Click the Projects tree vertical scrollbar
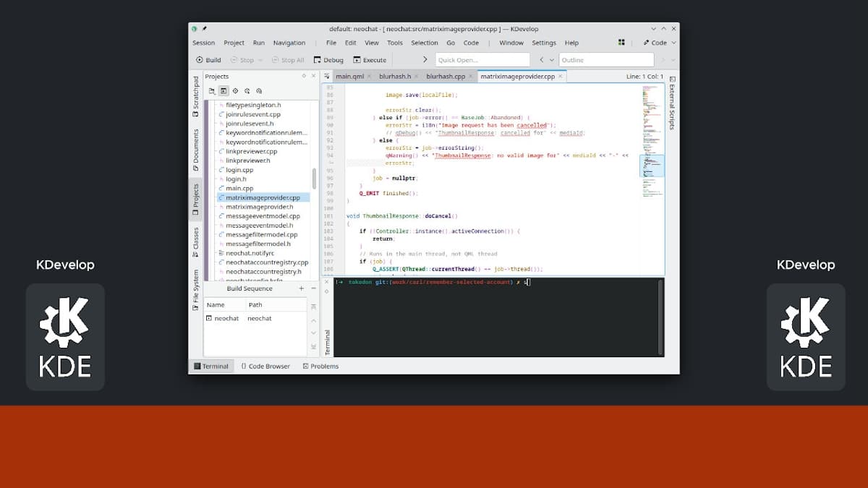The height and width of the screenshot is (488, 868). [x=314, y=179]
